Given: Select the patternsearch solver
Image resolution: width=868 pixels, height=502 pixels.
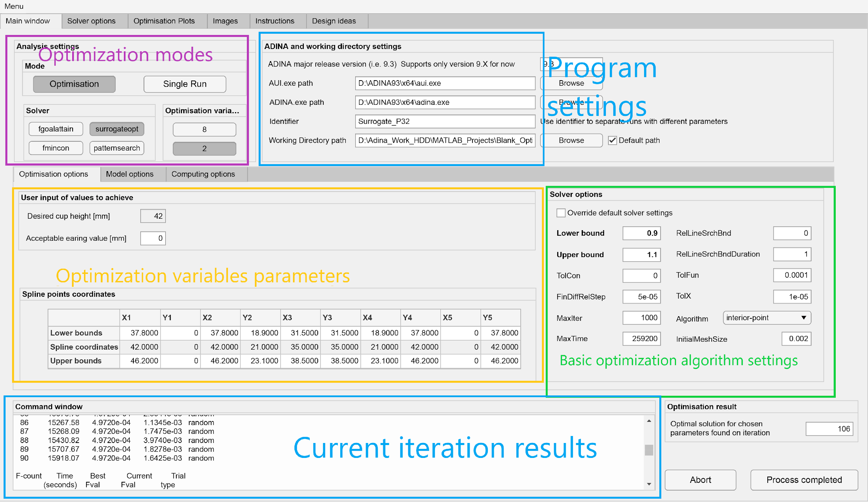Looking at the screenshot, I should tap(117, 148).
